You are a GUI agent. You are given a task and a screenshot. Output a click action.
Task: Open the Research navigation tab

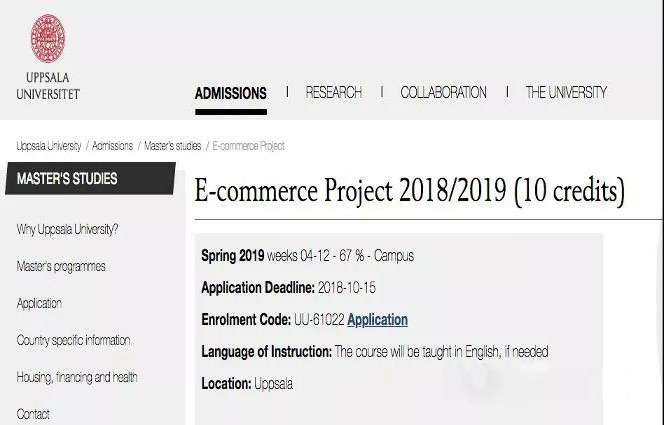pyautogui.click(x=334, y=92)
